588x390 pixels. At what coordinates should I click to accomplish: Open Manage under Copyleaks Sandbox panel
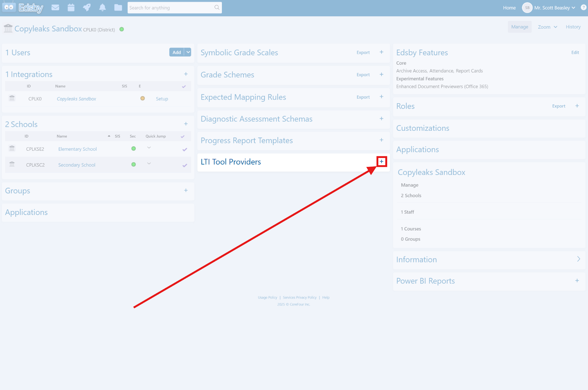[x=410, y=185]
